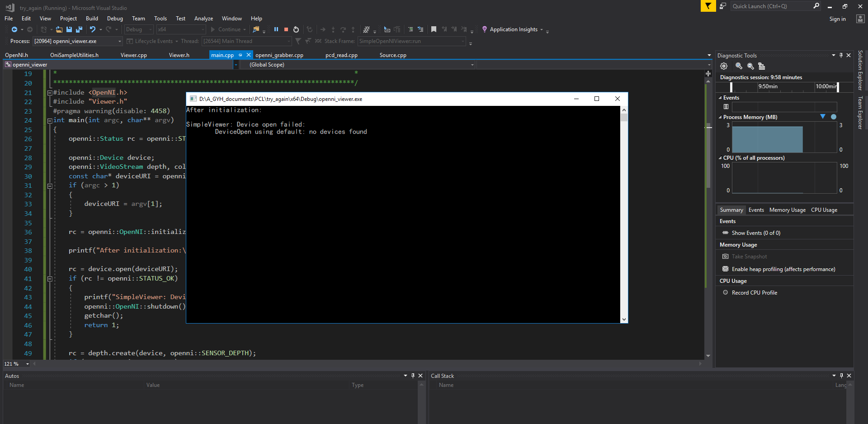Click Record CPU Profile

754,292
